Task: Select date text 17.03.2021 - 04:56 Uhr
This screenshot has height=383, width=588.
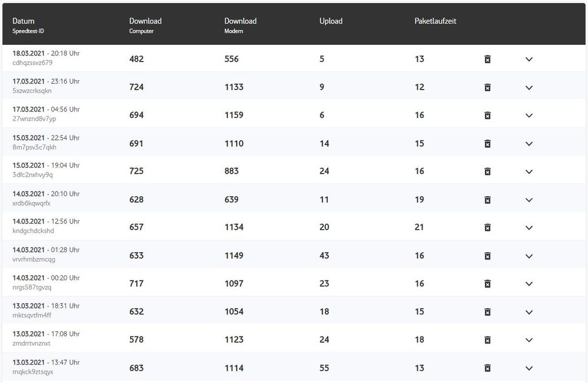Action: 46,109
